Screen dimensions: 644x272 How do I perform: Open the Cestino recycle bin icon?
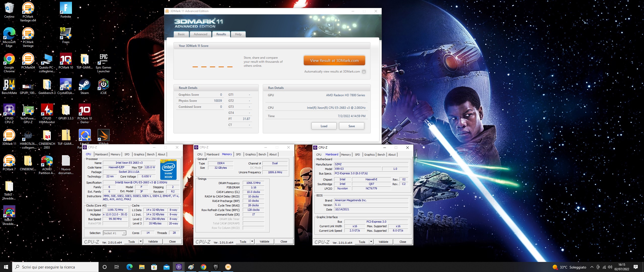[x=9, y=10]
